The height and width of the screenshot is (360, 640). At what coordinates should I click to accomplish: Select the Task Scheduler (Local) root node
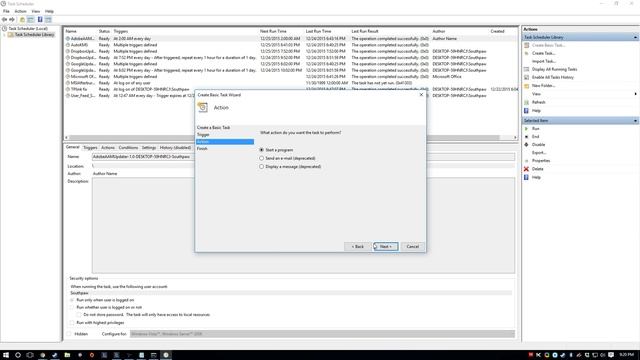tap(28, 29)
